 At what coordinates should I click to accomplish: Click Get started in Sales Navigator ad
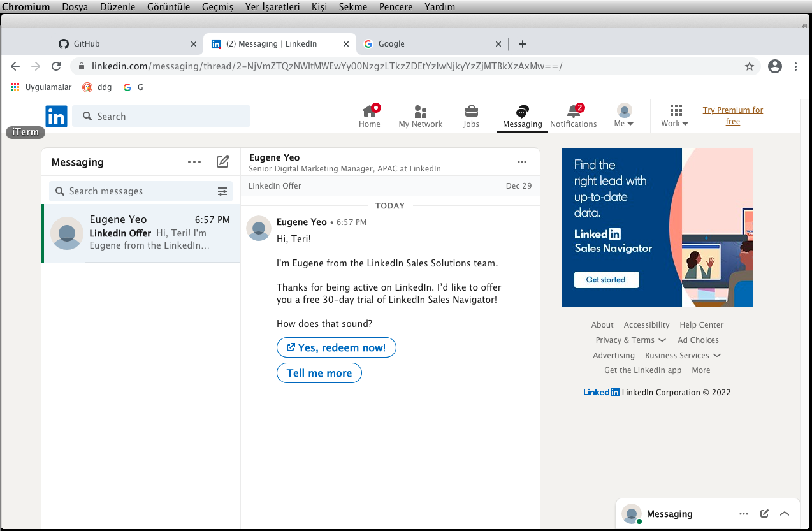pos(606,280)
